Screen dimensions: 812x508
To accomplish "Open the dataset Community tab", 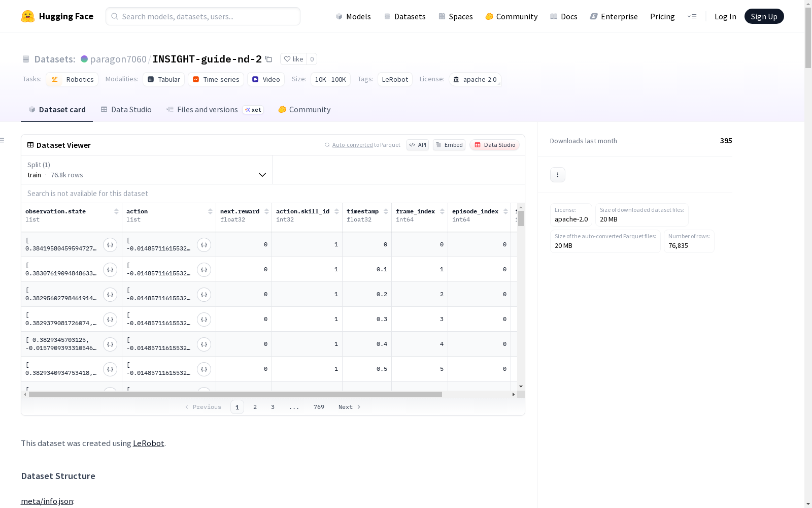I will 304,110.
